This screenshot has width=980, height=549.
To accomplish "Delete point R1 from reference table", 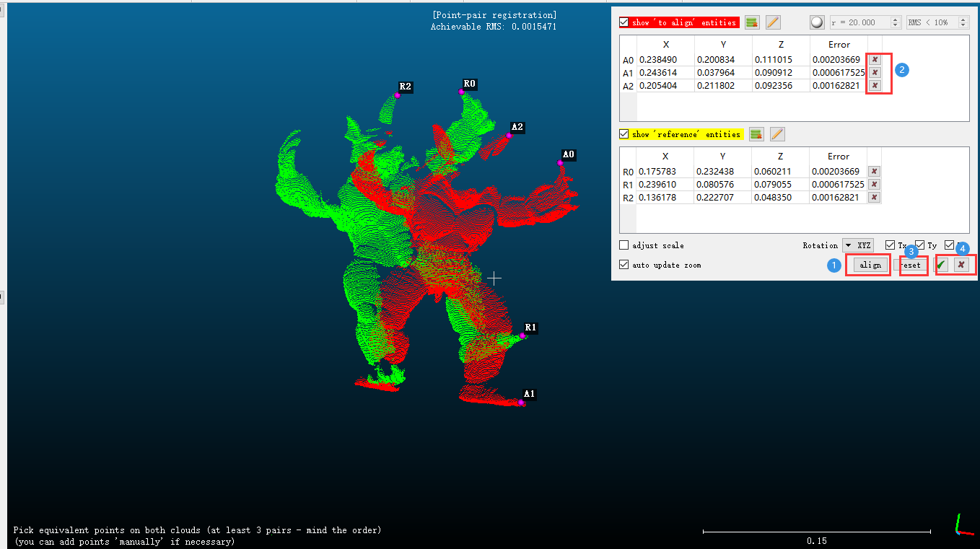I will [x=874, y=184].
